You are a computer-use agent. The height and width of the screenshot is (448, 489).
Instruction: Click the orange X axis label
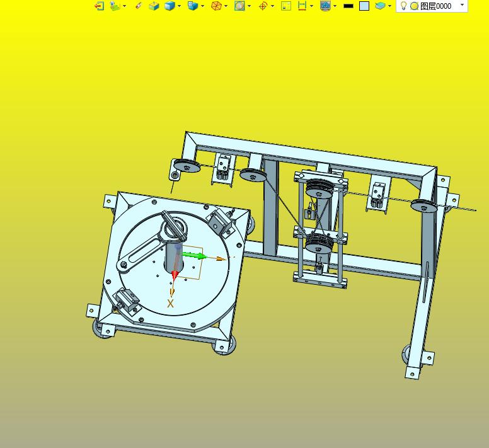[170, 303]
